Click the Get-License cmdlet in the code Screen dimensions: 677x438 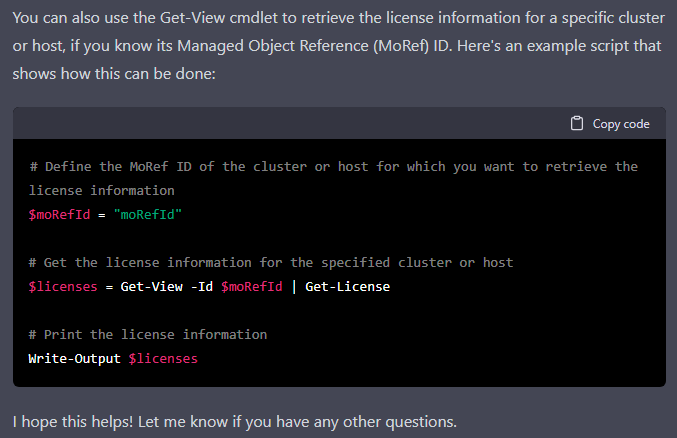tap(348, 286)
